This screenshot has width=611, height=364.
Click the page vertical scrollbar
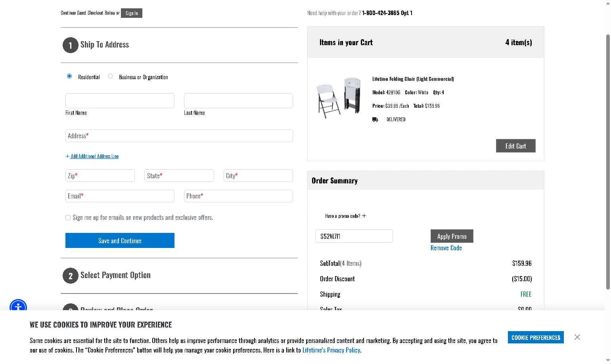[x=608, y=162]
